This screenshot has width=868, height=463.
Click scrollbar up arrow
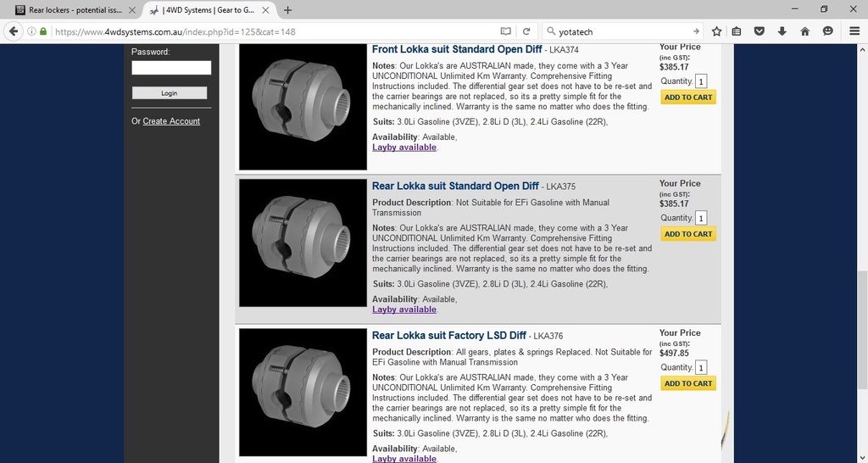pyautogui.click(x=862, y=49)
